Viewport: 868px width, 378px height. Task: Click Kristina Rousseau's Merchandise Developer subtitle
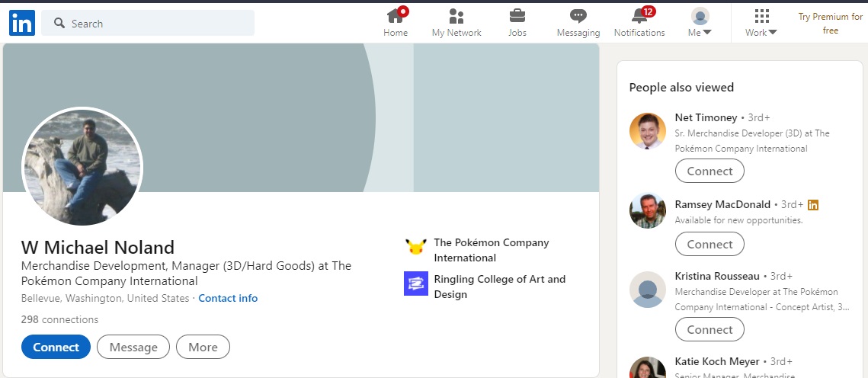(x=762, y=299)
